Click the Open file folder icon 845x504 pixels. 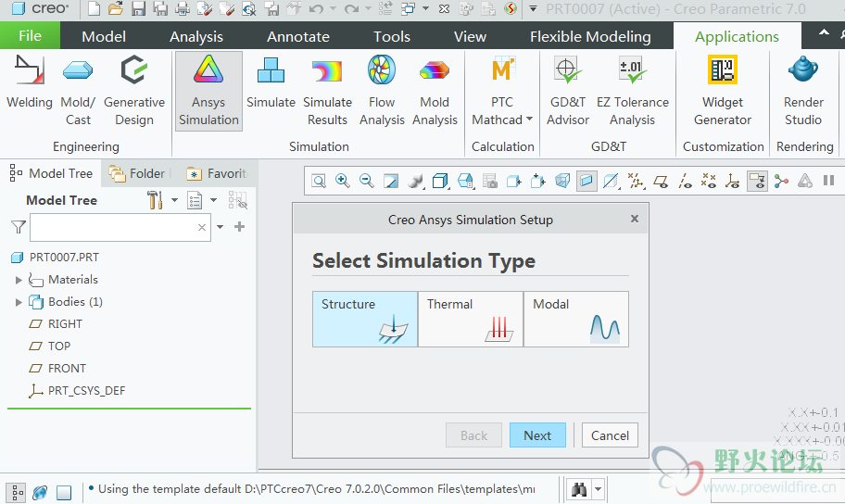[x=115, y=8]
